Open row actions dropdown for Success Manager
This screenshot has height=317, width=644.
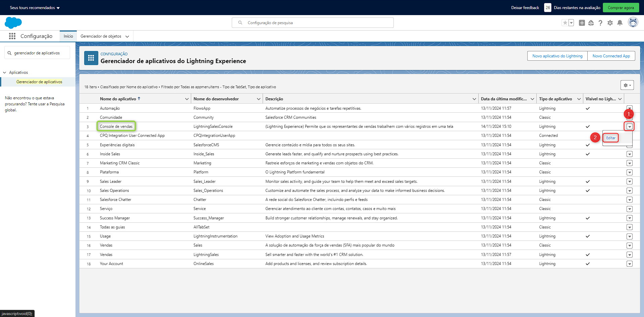pos(630,218)
